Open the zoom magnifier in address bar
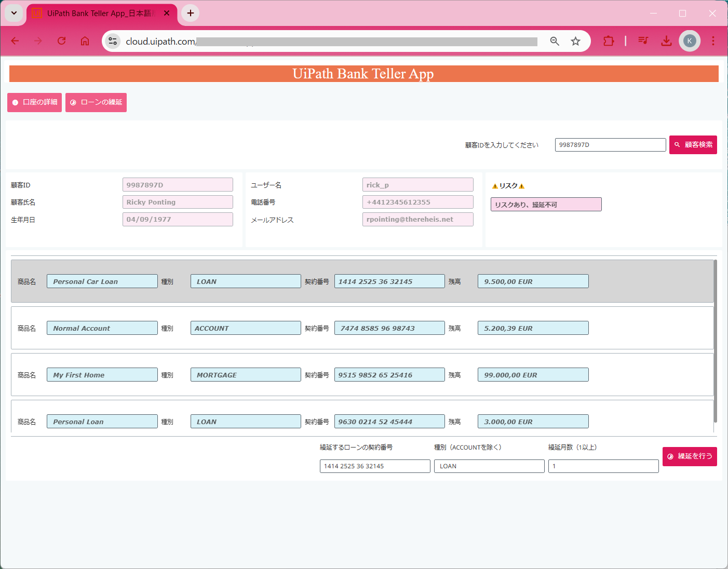 point(555,41)
